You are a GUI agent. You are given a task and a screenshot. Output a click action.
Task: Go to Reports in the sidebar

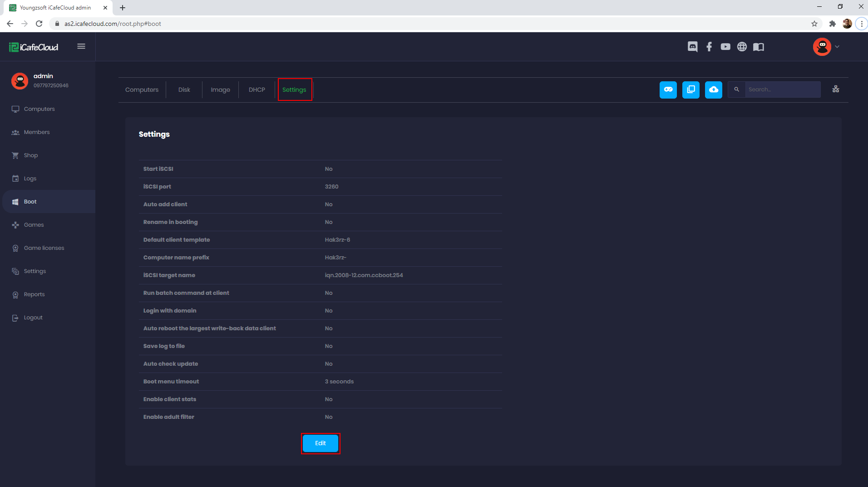point(34,294)
